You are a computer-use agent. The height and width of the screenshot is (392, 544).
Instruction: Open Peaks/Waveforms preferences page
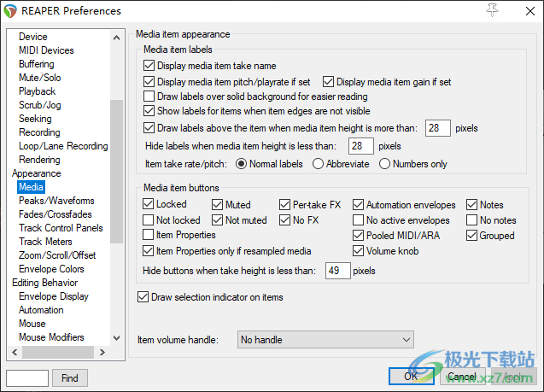[x=56, y=201]
